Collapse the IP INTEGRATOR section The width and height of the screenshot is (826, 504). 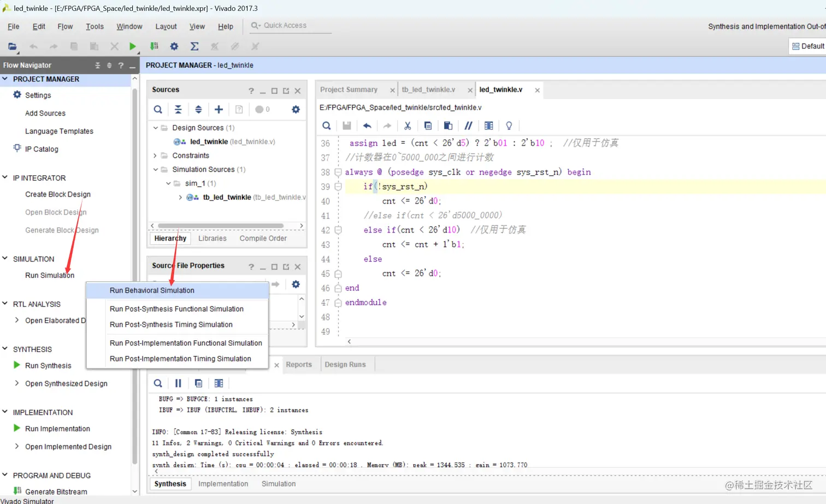(5, 177)
